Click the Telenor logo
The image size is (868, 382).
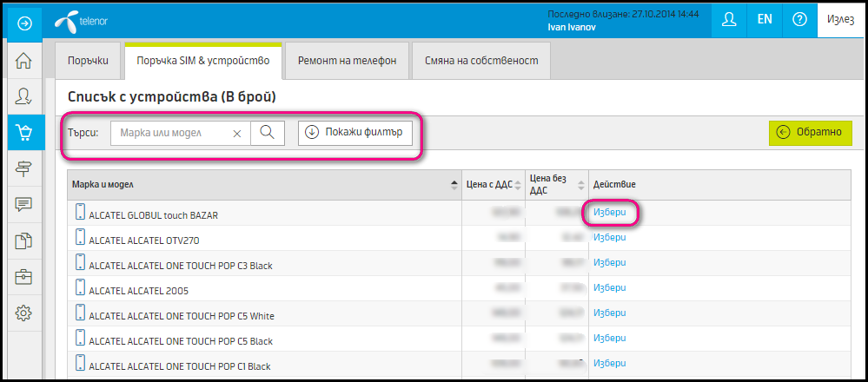click(81, 22)
